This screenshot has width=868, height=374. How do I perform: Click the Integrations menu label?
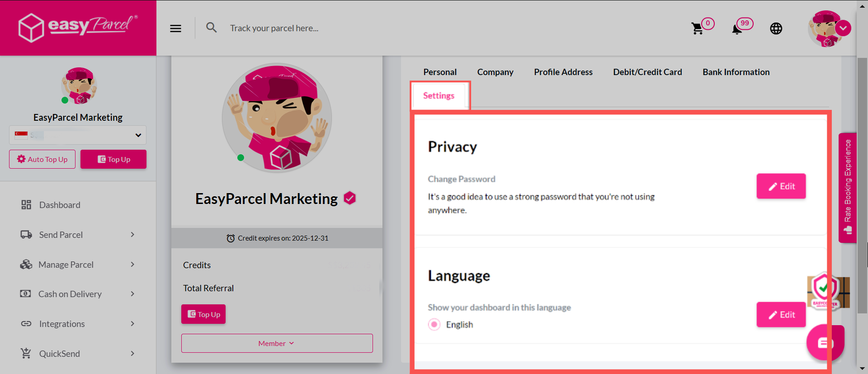(62, 324)
